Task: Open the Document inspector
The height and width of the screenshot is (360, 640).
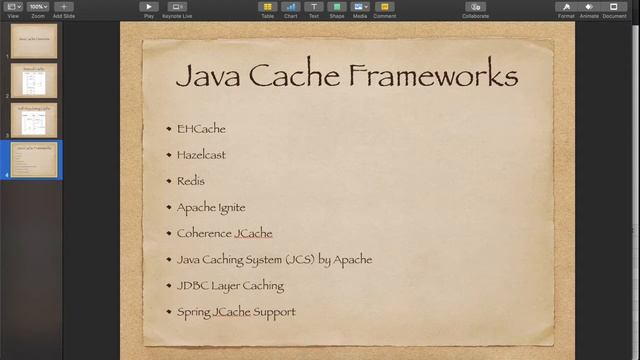Action: 614,7
